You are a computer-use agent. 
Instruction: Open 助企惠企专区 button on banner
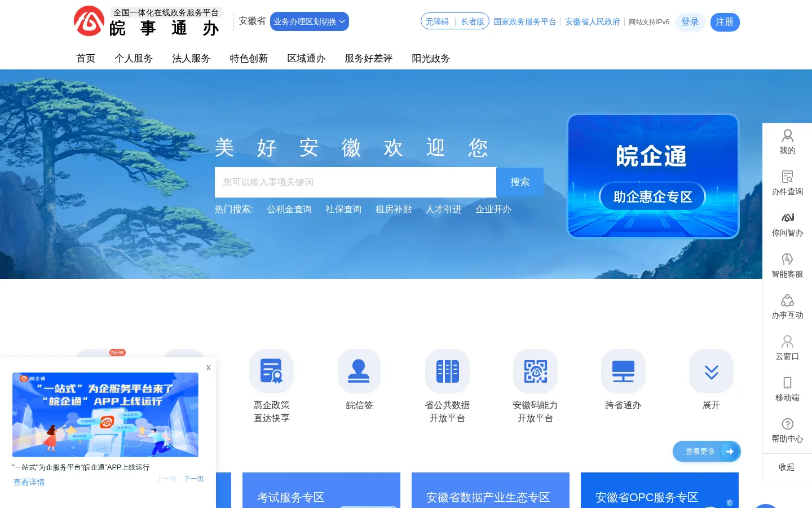pyautogui.click(x=652, y=196)
